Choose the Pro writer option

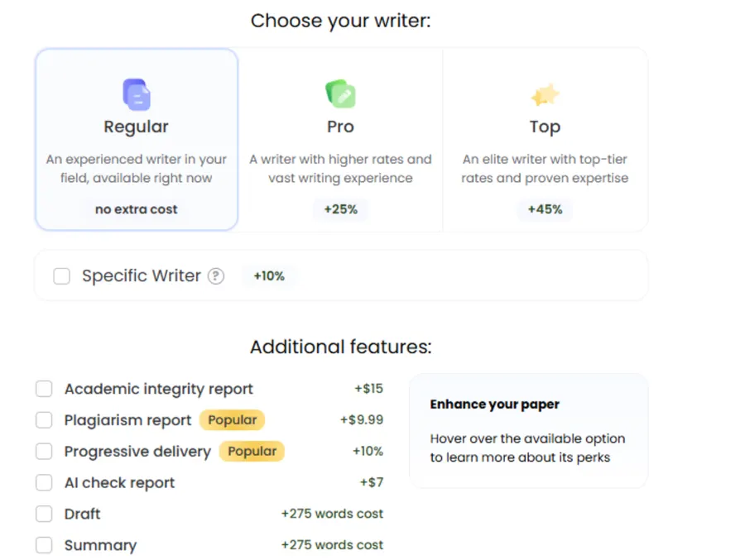[x=340, y=140]
